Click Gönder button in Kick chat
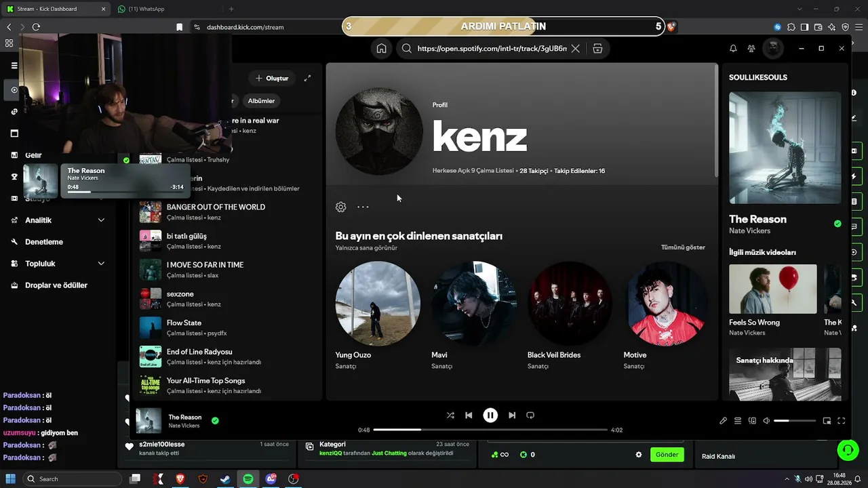 pyautogui.click(x=667, y=455)
